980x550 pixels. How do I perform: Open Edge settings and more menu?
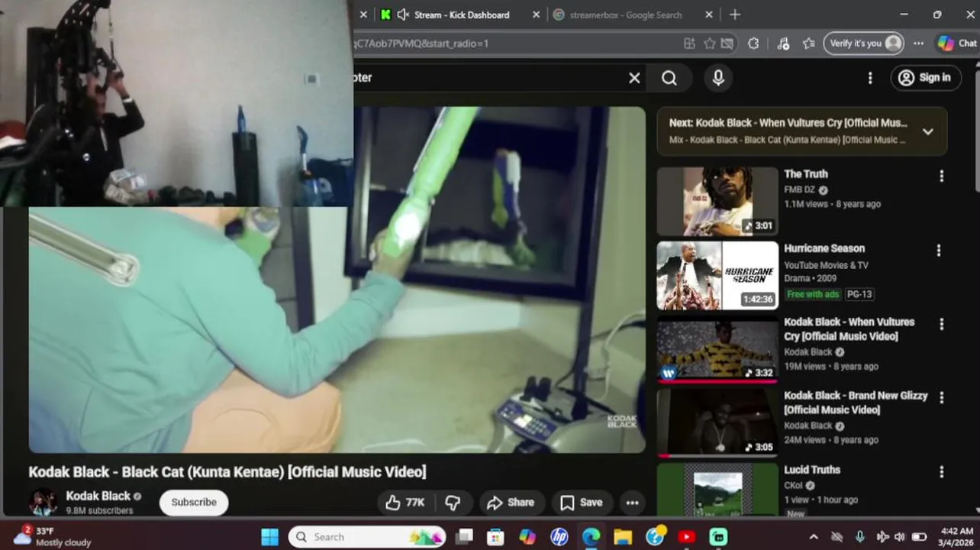(918, 44)
